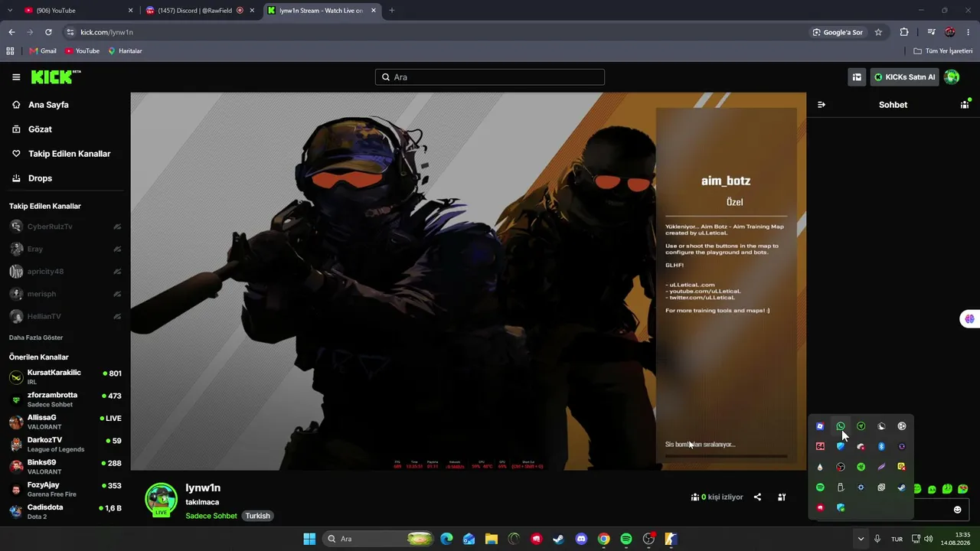Open Counter-Strike from the taskbar
Viewport: 980px width, 551px height.
click(671, 539)
